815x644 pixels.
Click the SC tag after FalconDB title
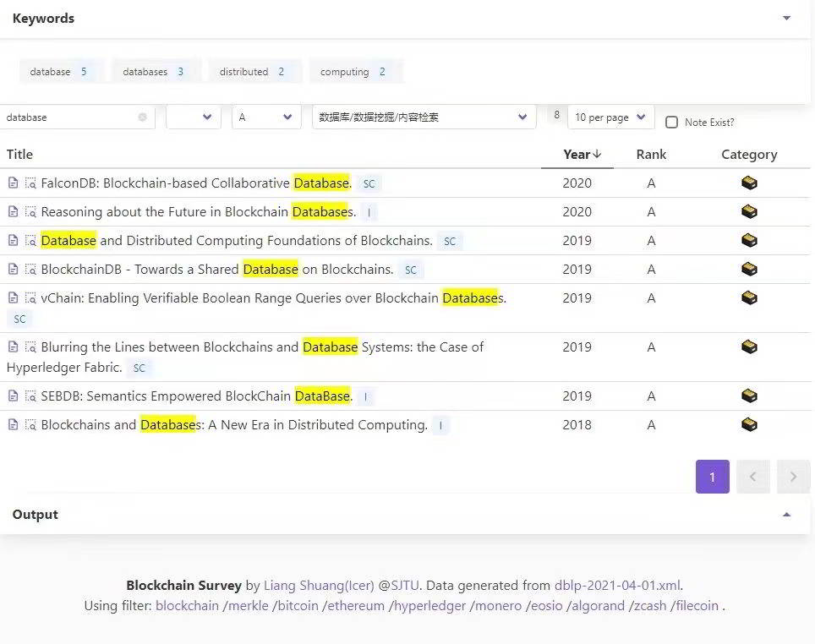pos(369,183)
